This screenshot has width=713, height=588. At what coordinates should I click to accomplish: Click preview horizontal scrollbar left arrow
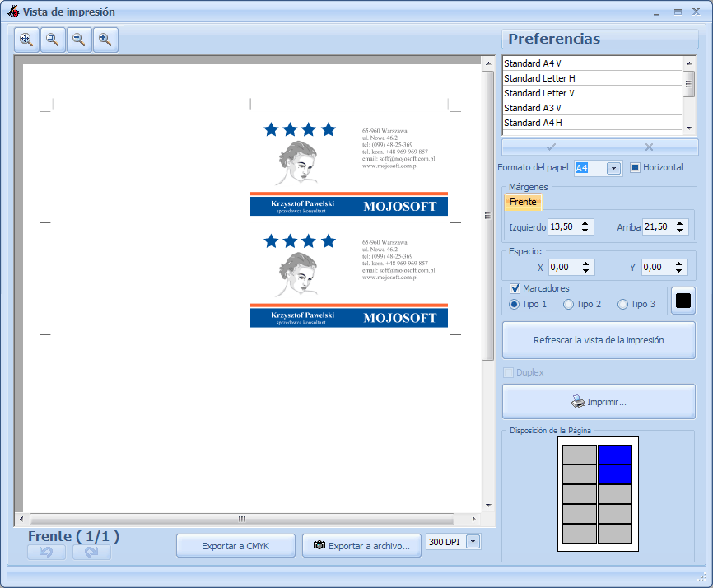pyautogui.click(x=21, y=519)
